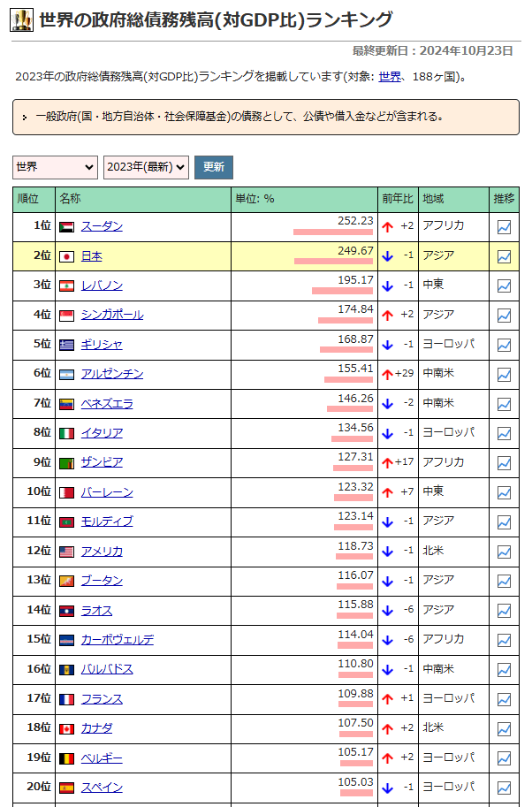Screen dimensions: 532x807
Task: Click the pink bar for ベネズエラ
Action: 350,409
